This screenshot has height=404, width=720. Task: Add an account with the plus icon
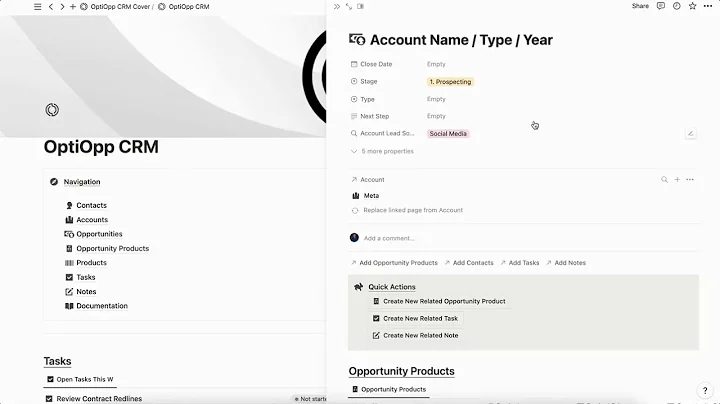(x=677, y=180)
